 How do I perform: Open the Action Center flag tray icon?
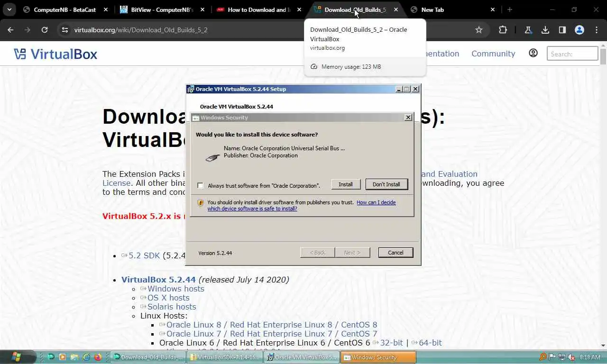(552, 357)
